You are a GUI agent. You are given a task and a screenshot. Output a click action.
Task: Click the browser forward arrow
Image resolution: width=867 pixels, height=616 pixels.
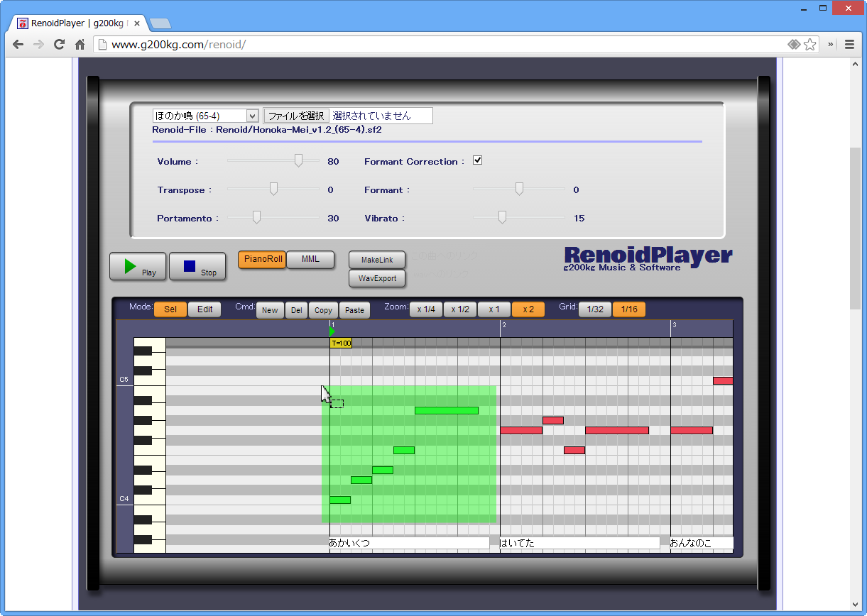38,44
